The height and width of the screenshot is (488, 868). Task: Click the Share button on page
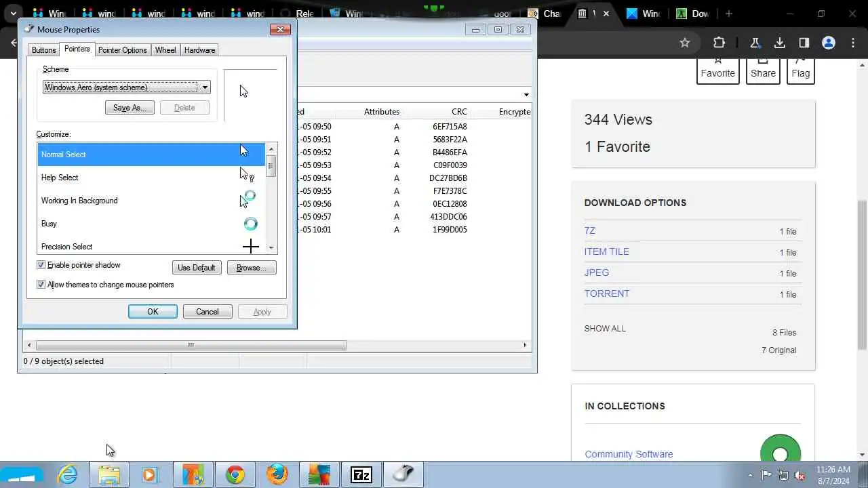pos(763,70)
